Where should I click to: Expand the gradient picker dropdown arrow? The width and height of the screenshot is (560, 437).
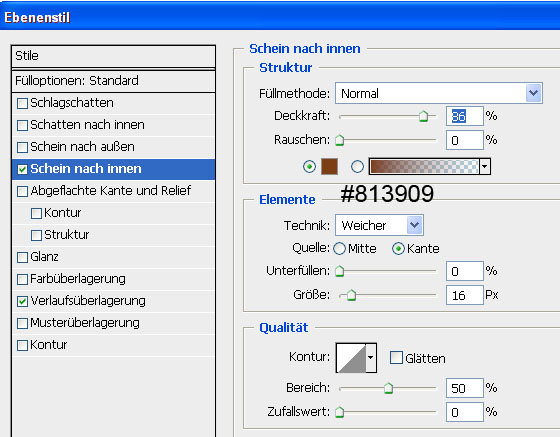pyautogui.click(x=485, y=167)
